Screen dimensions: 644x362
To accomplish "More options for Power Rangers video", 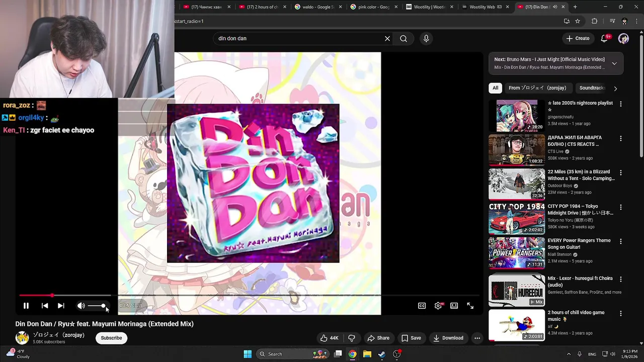I will [x=620, y=241].
